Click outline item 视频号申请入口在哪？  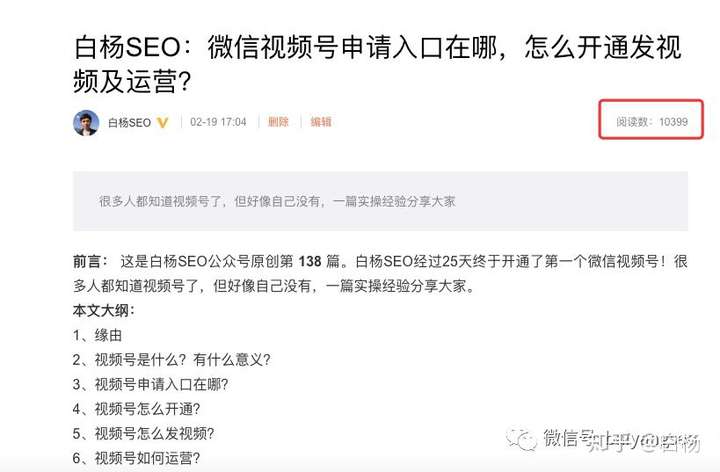[151, 384]
